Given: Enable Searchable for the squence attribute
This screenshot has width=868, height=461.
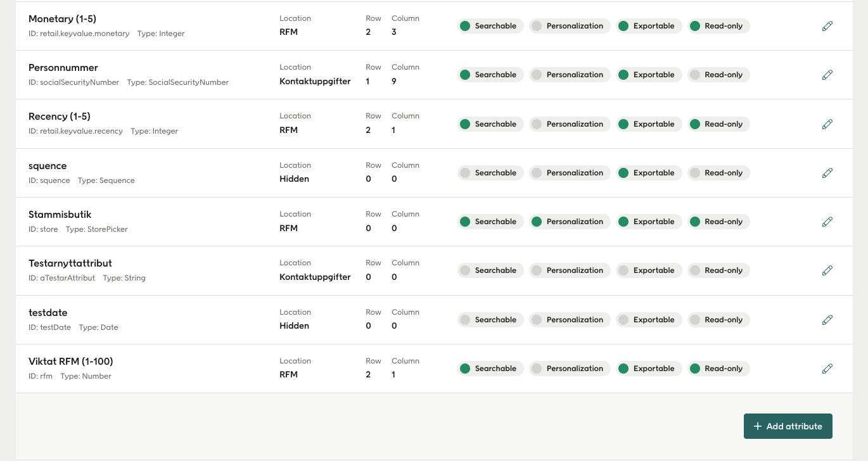Looking at the screenshot, I should point(490,173).
